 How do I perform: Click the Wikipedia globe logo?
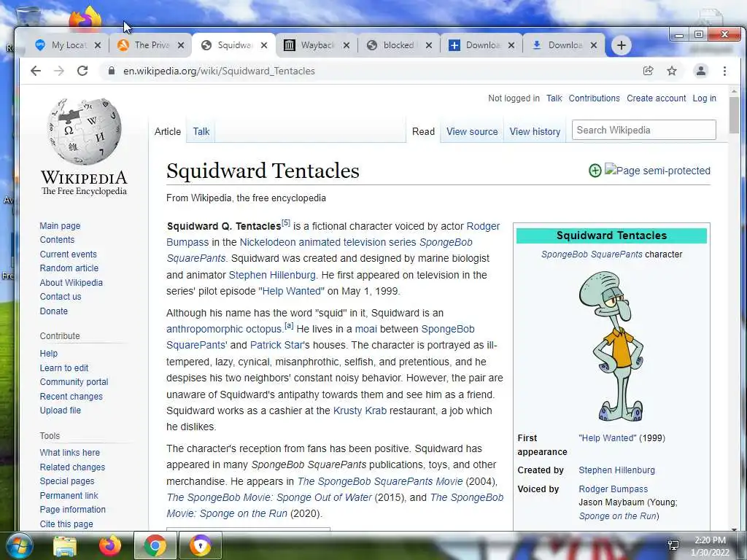point(85,132)
